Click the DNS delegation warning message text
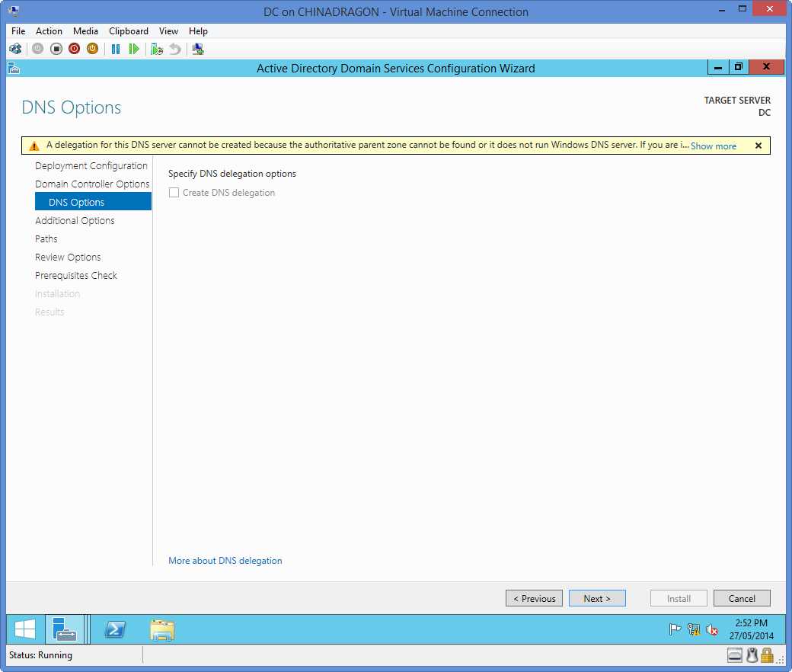792x672 pixels. pyautogui.click(x=367, y=145)
